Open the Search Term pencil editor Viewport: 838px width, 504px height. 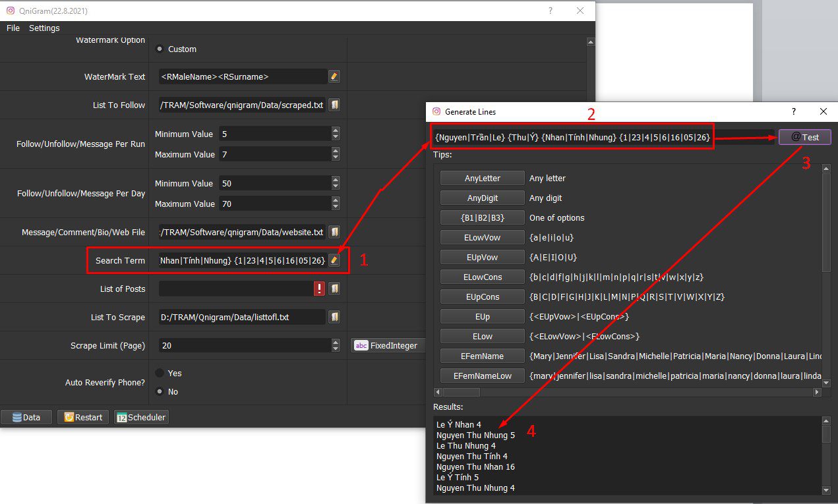(x=334, y=260)
